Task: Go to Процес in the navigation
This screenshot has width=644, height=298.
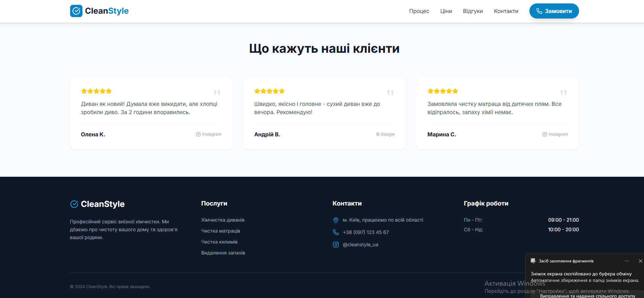Action: [x=419, y=11]
